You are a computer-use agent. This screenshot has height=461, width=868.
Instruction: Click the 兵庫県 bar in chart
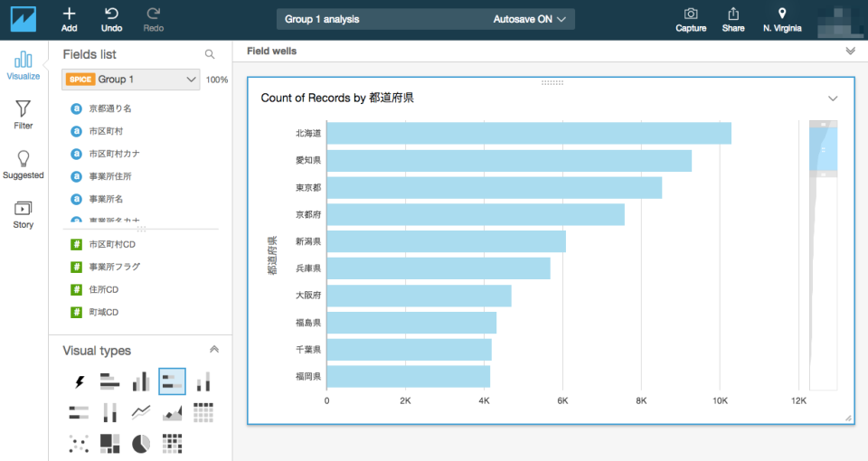[439, 268]
